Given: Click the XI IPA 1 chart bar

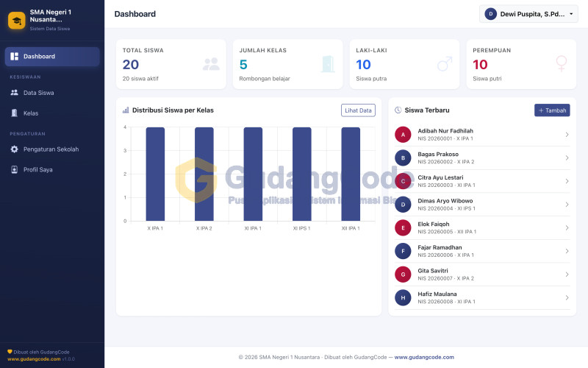Looking at the screenshot, I should click(x=253, y=174).
